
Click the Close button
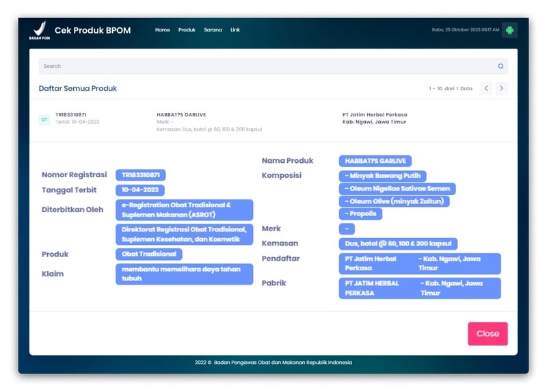click(488, 334)
